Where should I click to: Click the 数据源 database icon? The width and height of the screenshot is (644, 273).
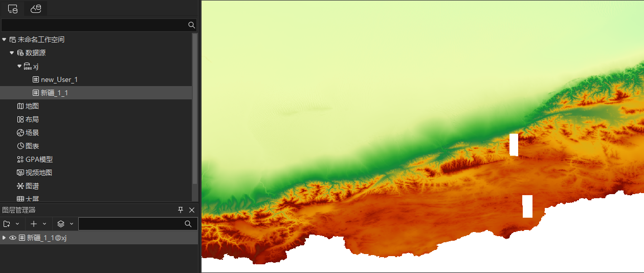pos(20,53)
